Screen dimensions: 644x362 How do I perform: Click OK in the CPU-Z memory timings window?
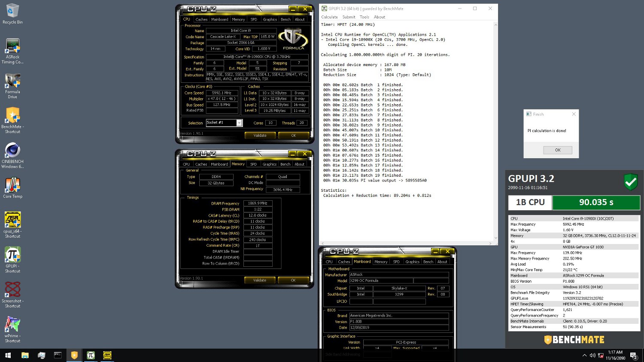pos(293,281)
